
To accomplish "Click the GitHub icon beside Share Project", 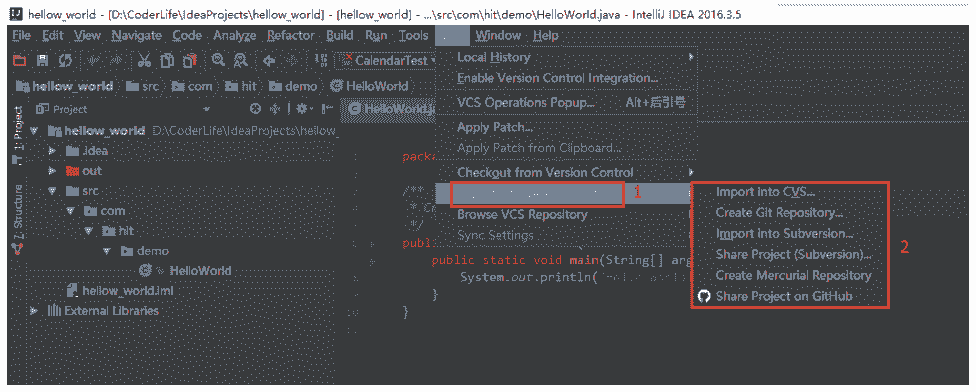I will coord(704,296).
